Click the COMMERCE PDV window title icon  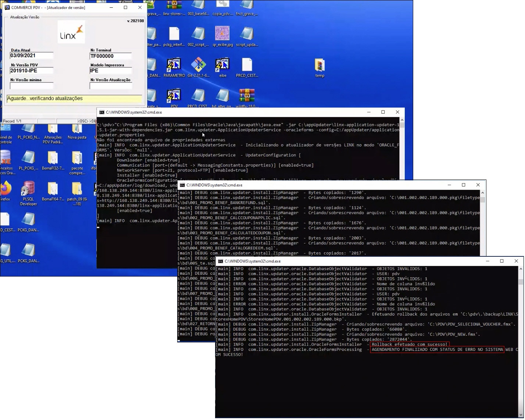click(7, 7)
